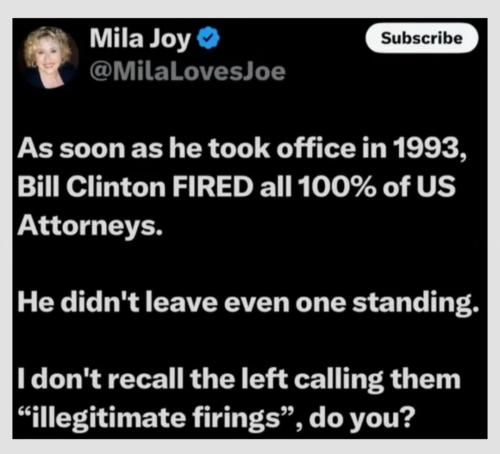Click the words "calling them" in the tweet
Image resolution: width=500 pixels, height=454 pixels.
coord(377,379)
